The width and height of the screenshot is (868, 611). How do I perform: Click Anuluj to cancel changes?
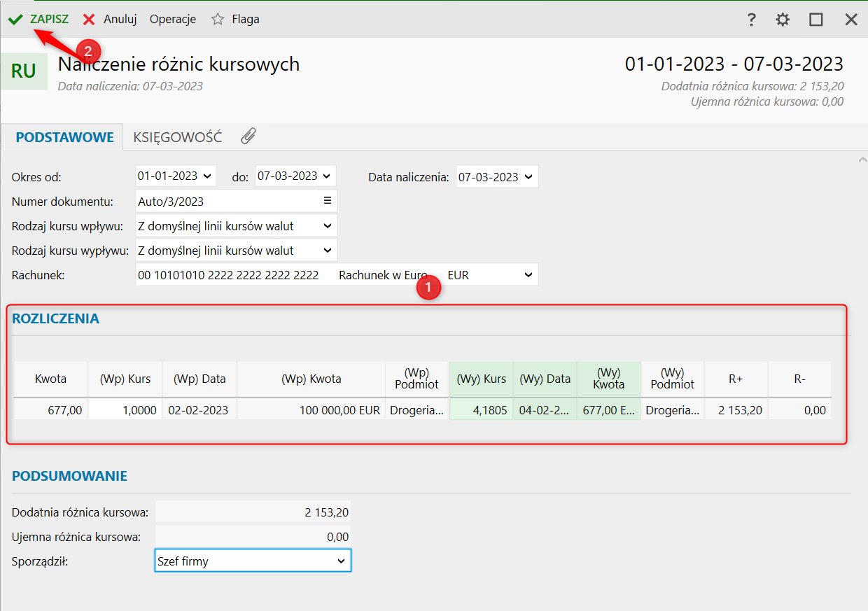coord(110,20)
